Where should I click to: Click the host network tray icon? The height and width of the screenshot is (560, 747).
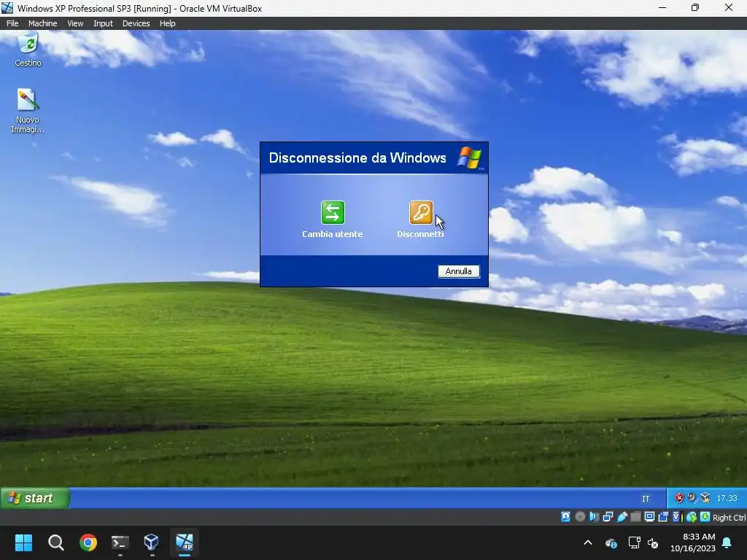pyautogui.click(x=634, y=542)
